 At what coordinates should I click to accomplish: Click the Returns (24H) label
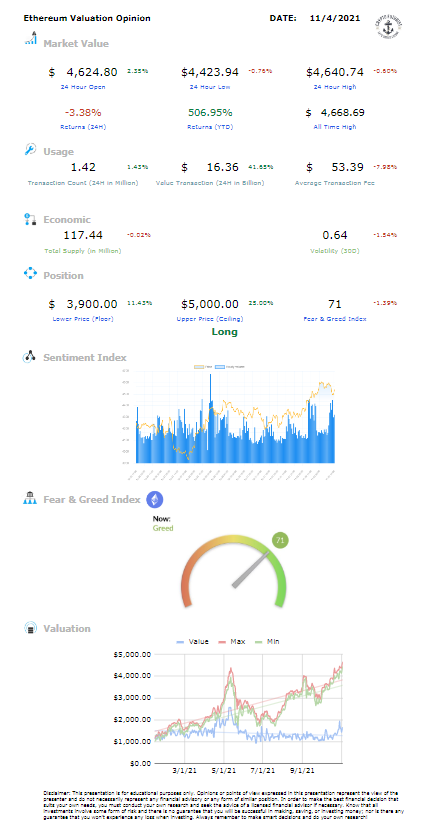83,127
